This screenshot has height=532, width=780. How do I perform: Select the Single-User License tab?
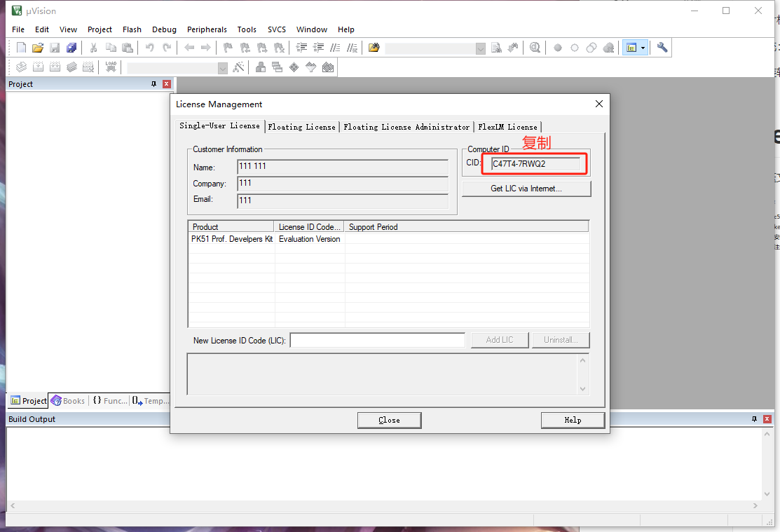(219, 126)
